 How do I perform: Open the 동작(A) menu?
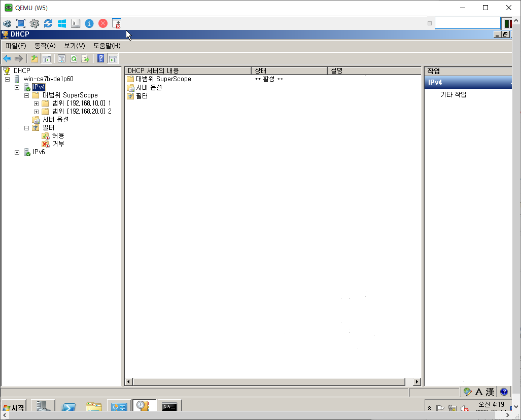(45, 46)
